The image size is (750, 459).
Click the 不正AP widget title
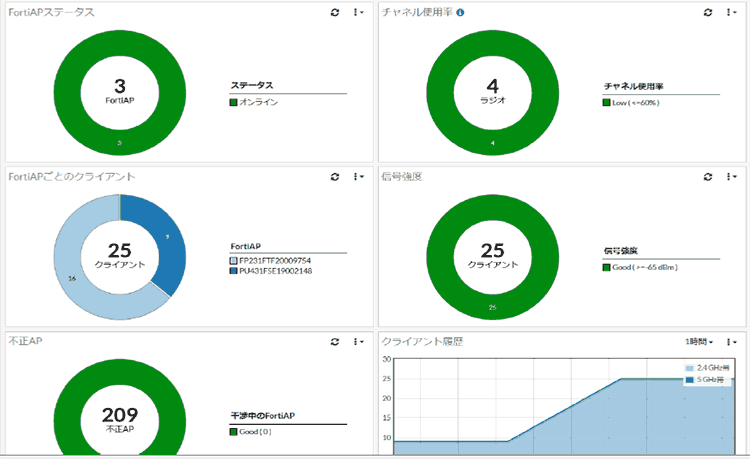click(x=25, y=341)
